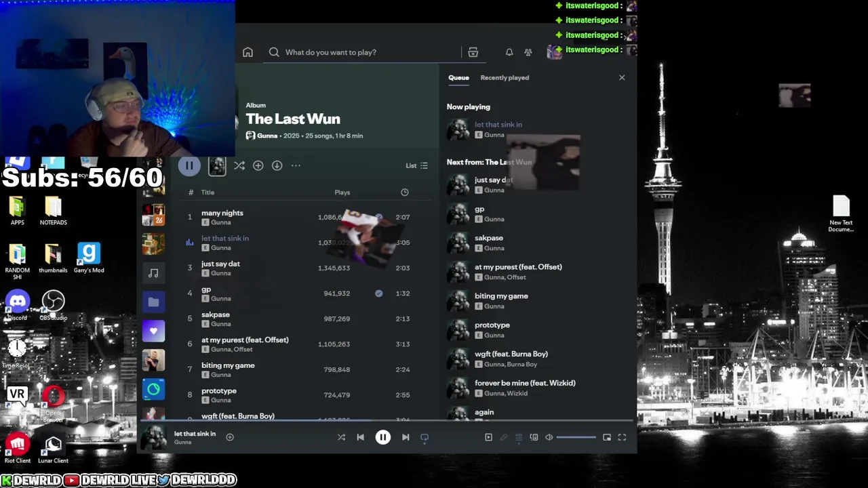Viewport: 868px width, 488px height.
Task: Open Connect to a device icon
Action: click(534, 437)
